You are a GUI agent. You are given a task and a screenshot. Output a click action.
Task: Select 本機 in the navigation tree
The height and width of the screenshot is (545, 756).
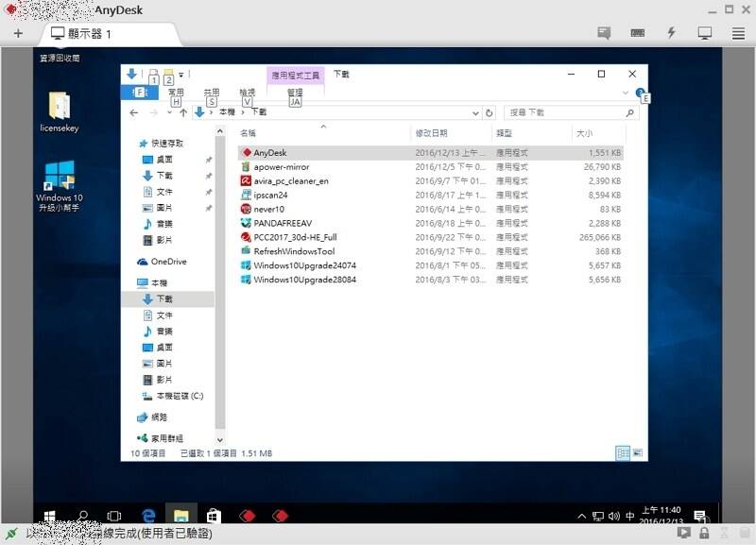click(x=159, y=282)
